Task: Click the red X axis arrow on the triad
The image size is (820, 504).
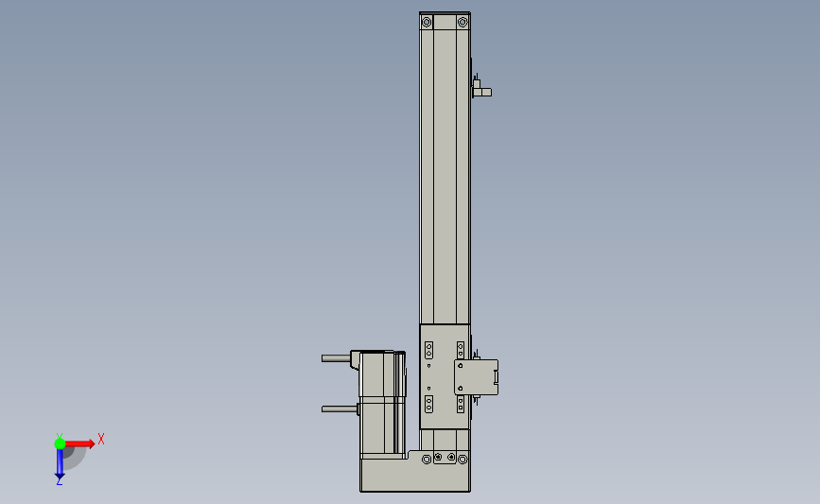Action: point(79,443)
